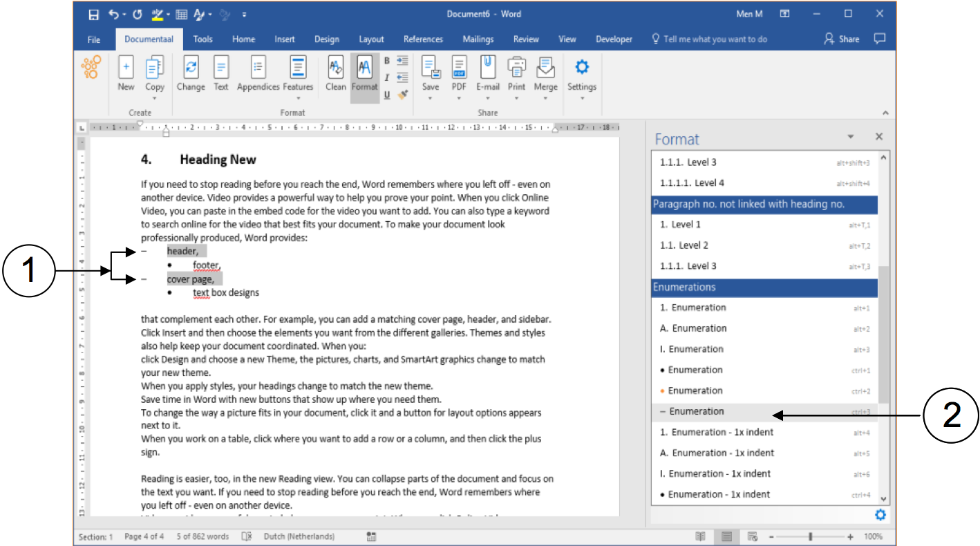
Task: Toggle Italic in Documentaal ribbon
Action: click(x=387, y=77)
